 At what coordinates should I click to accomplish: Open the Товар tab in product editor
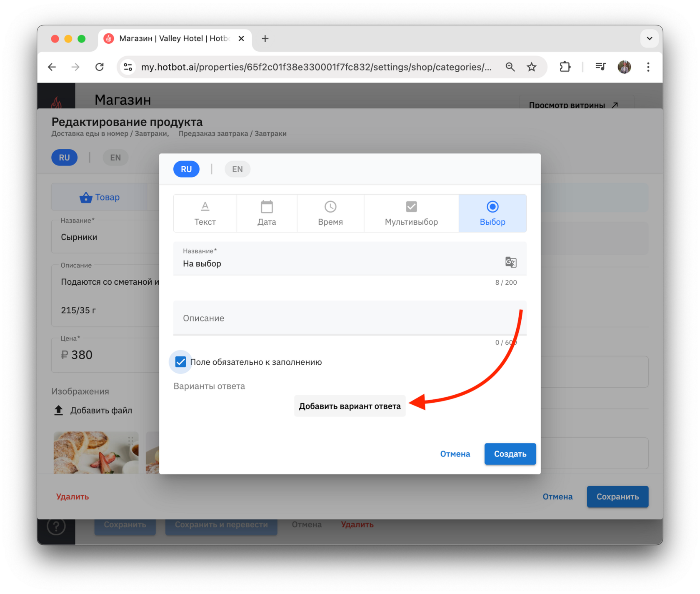[100, 197]
